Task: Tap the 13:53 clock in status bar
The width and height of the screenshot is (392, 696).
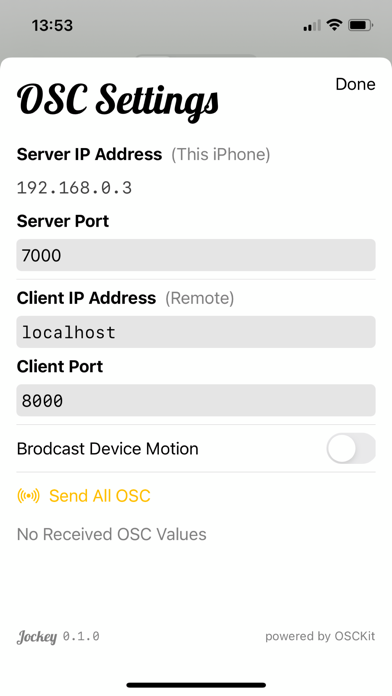Action: 52,25
